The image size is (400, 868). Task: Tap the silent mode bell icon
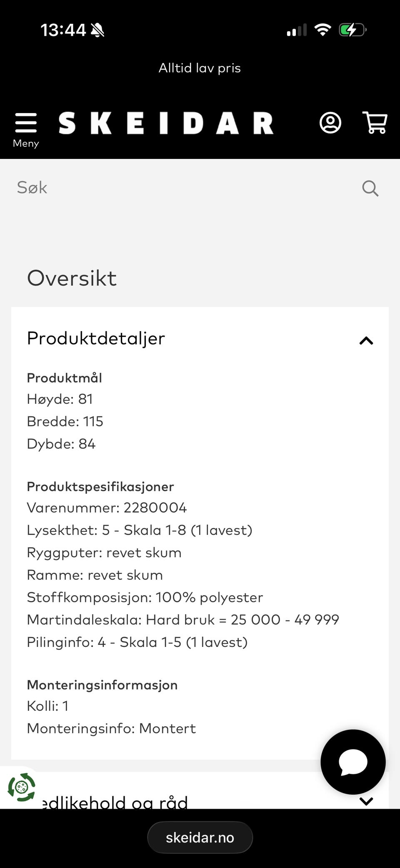(97, 30)
